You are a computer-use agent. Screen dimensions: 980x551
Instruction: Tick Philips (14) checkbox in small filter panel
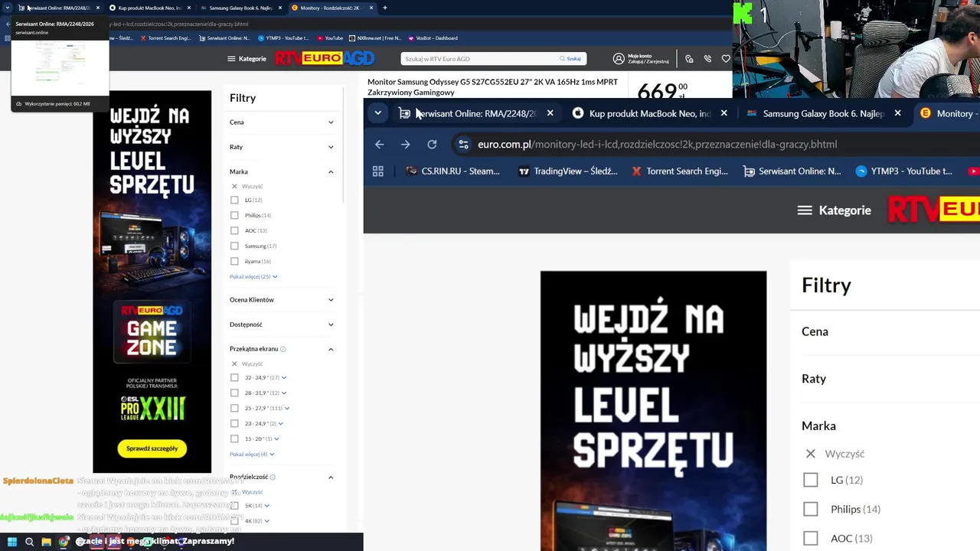[234, 215]
